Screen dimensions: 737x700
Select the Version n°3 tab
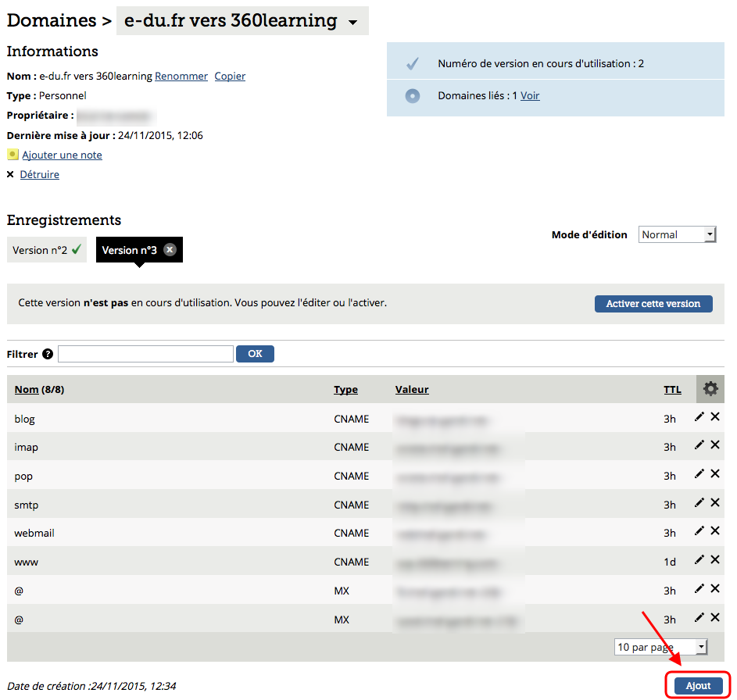(x=130, y=250)
